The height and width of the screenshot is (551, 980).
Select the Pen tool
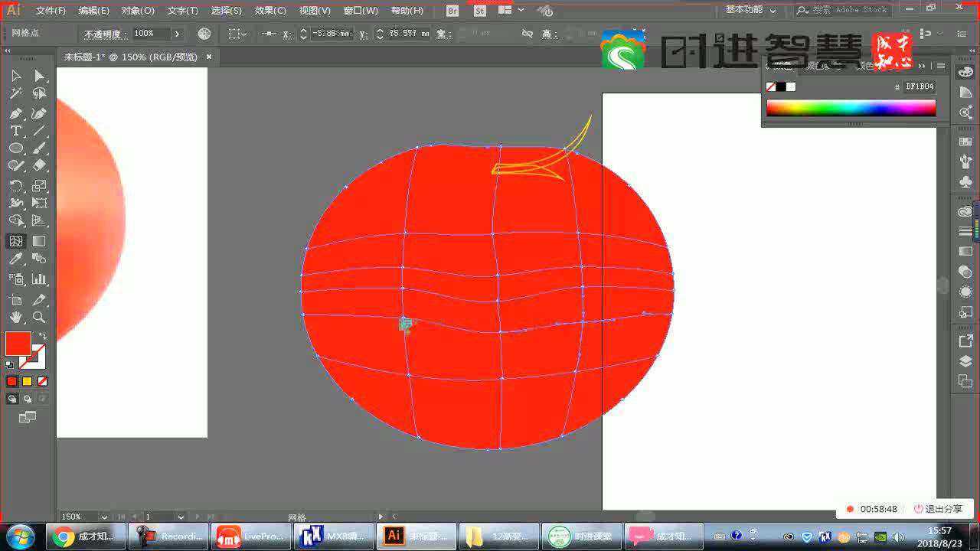[x=15, y=113]
